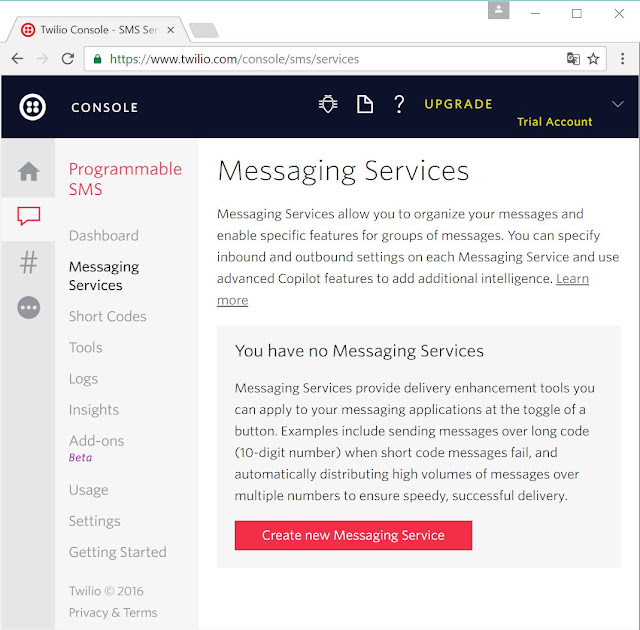Select the Programmable SMS chat bubble icon
The height and width of the screenshot is (630, 640).
tap(29, 215)
